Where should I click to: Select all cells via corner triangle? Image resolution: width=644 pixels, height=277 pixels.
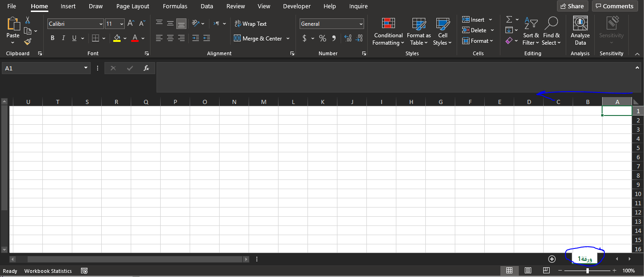(x=637, y=102)
